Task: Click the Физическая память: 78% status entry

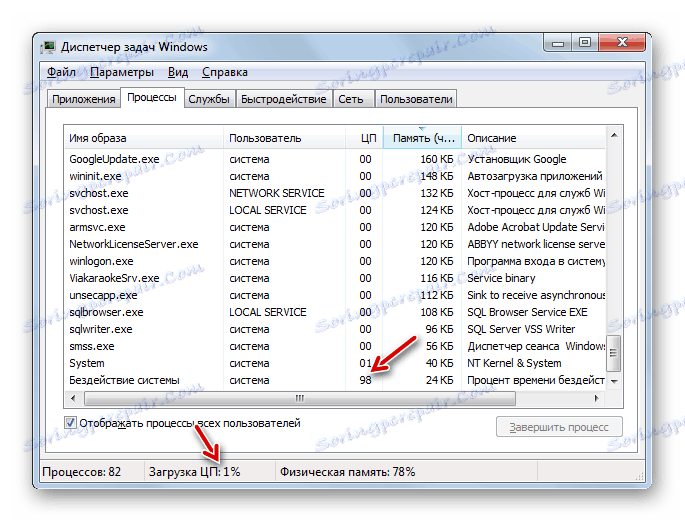Action: click(x=348, y=472)
